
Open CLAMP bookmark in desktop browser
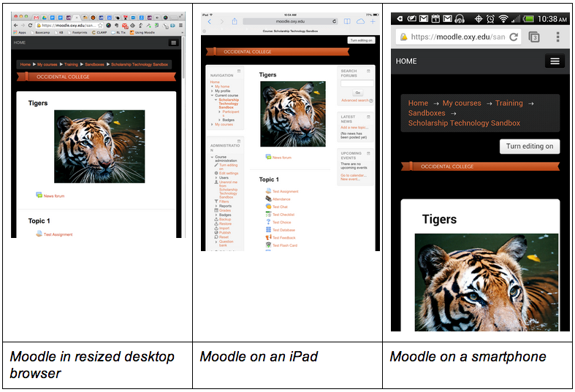click(x=99, y=33)
